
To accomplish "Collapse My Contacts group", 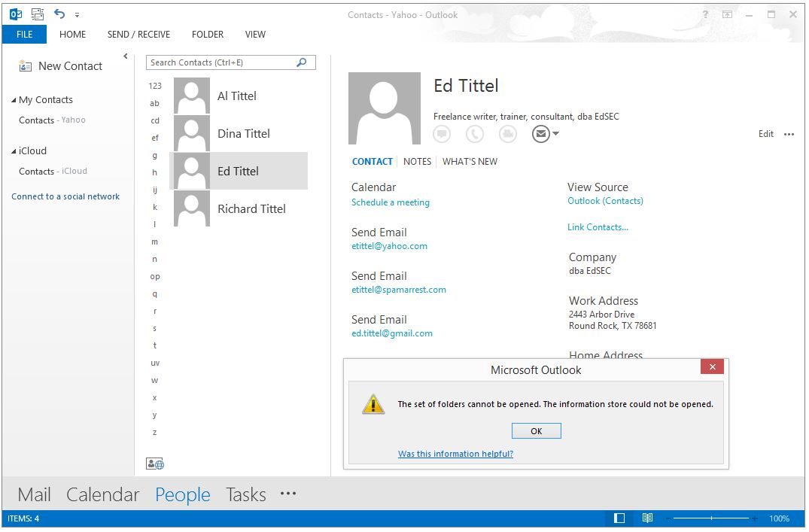I will [14, 100].
